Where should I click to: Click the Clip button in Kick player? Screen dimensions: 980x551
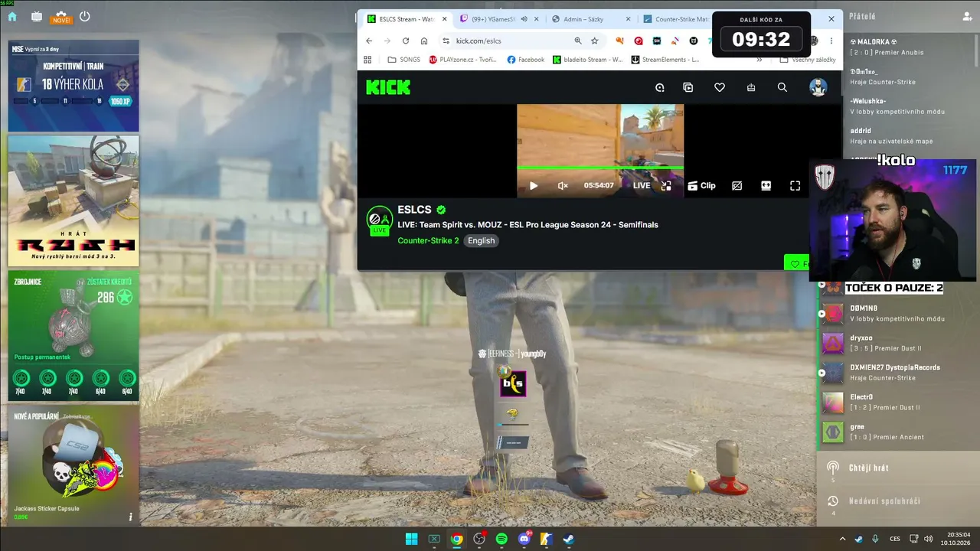pyautogui.click(x=702, y=185)
